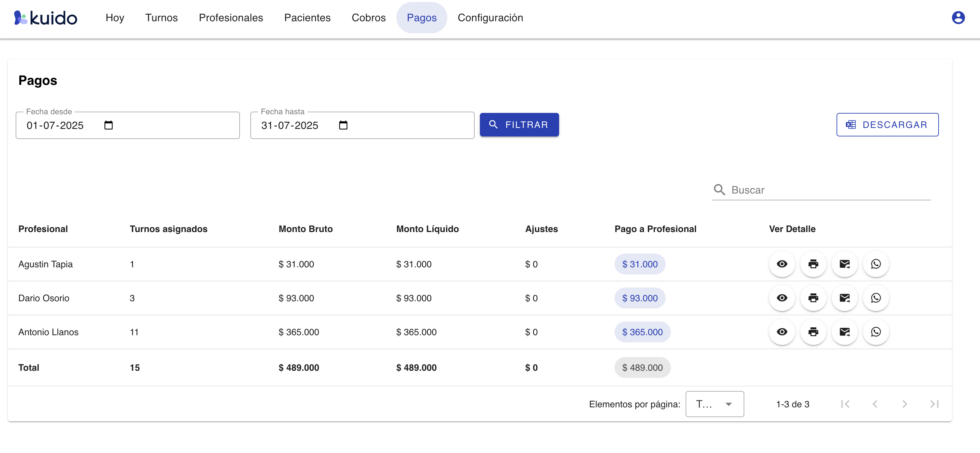Click the Pago a Profesional column header
Image resolution: width=980 pixels, height=453 pixels.
(x=655, y=228)
